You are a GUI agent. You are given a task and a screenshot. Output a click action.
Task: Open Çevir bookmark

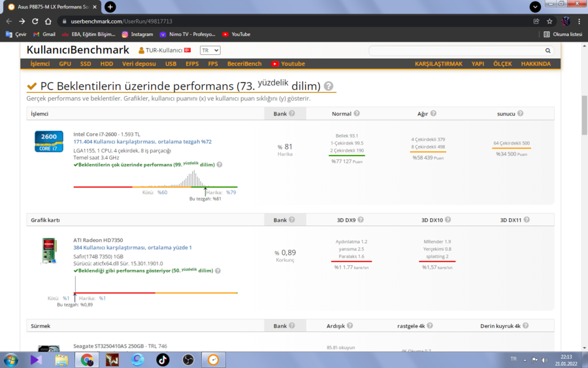(x=16, y=34)
